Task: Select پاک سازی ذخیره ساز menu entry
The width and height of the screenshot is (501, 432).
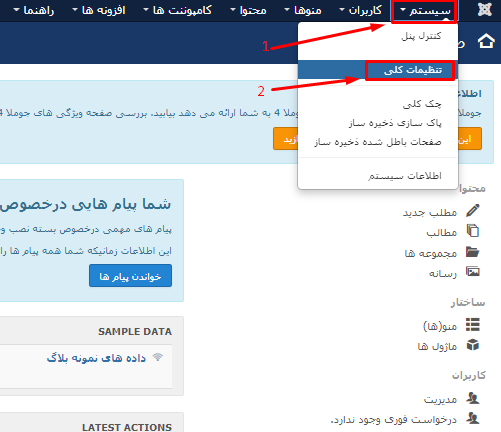Action: click(x=395, y=123)
